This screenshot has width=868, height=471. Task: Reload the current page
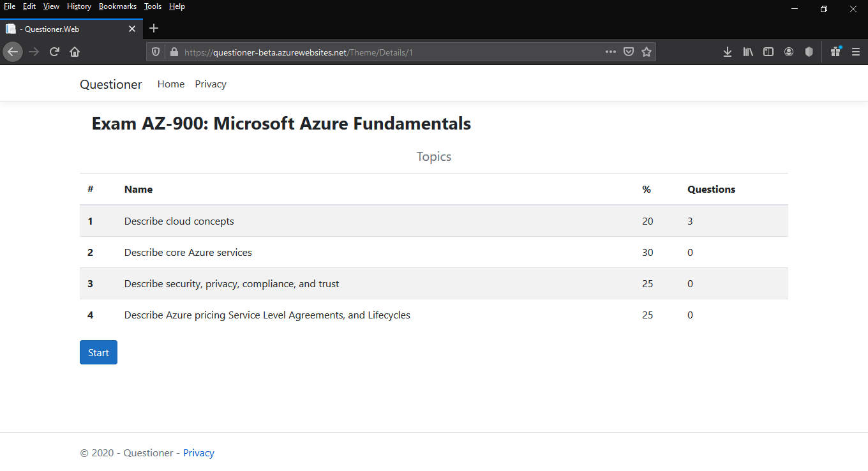click(x=54, y=52)
